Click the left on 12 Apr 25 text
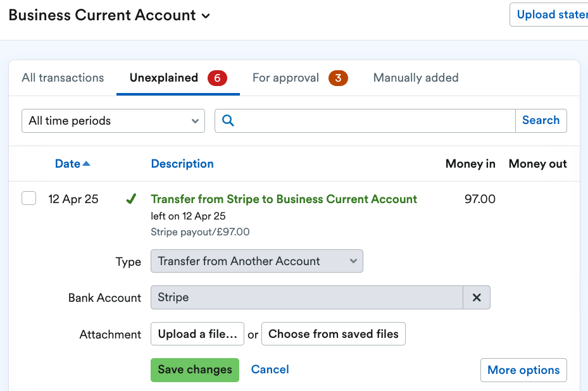This screenshot has height=391, width=588. (x=188, y=216)
